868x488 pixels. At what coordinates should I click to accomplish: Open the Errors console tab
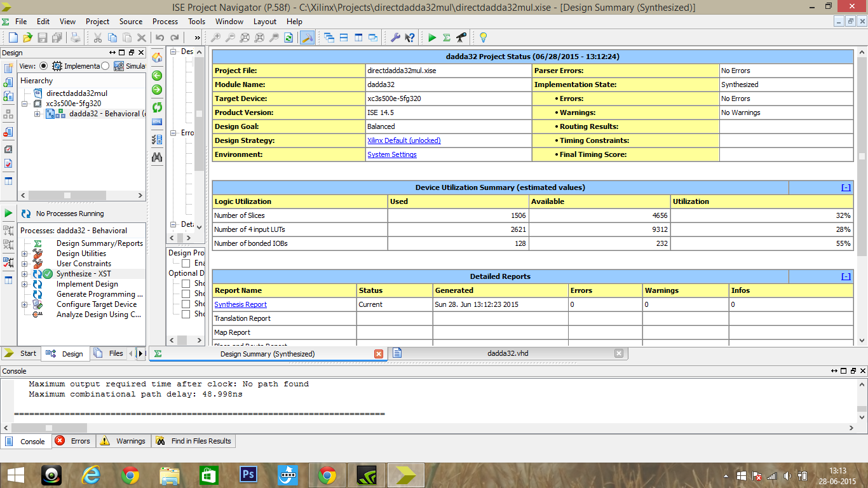[73, 441]
